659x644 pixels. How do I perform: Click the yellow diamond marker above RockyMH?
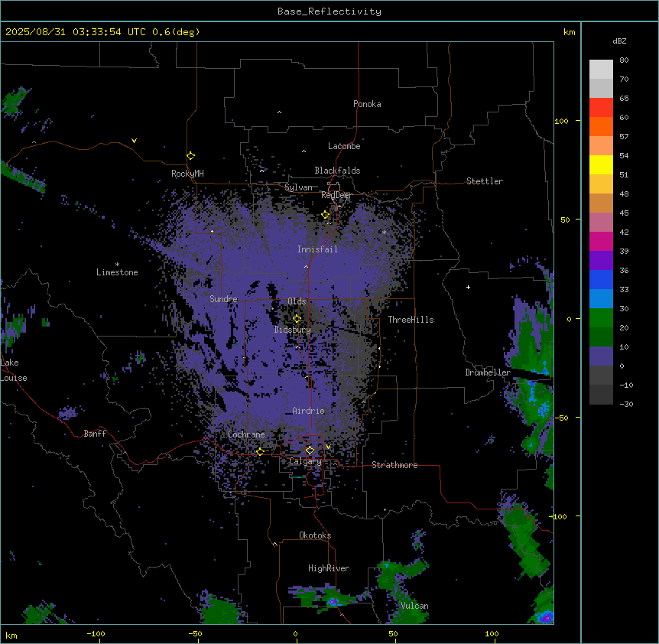point(191,156)
